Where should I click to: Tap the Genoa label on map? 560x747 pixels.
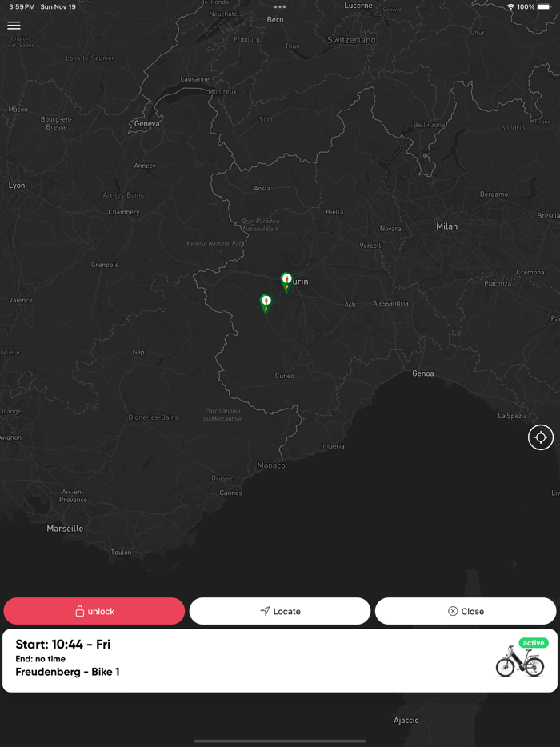pyautogui.click(x=422, y=373)
